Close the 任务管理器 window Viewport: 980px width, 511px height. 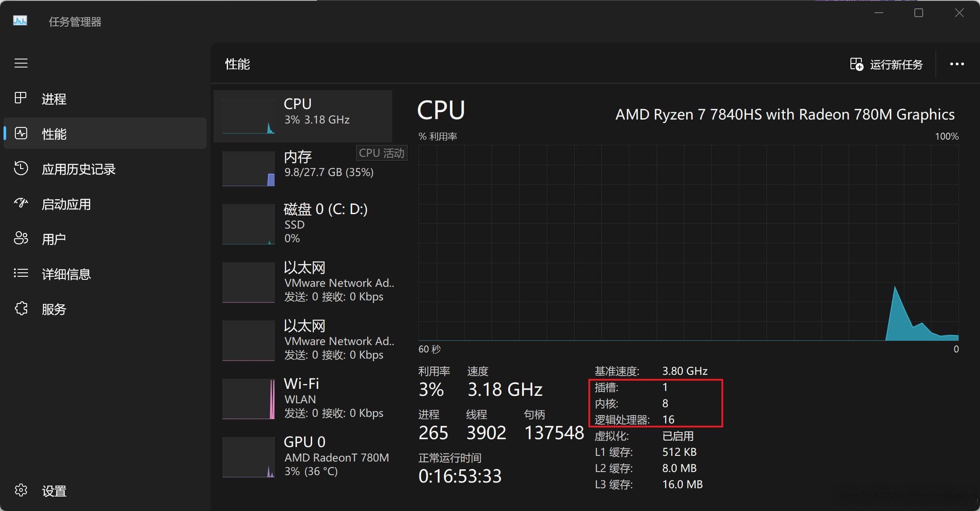(x=959, y=13)
